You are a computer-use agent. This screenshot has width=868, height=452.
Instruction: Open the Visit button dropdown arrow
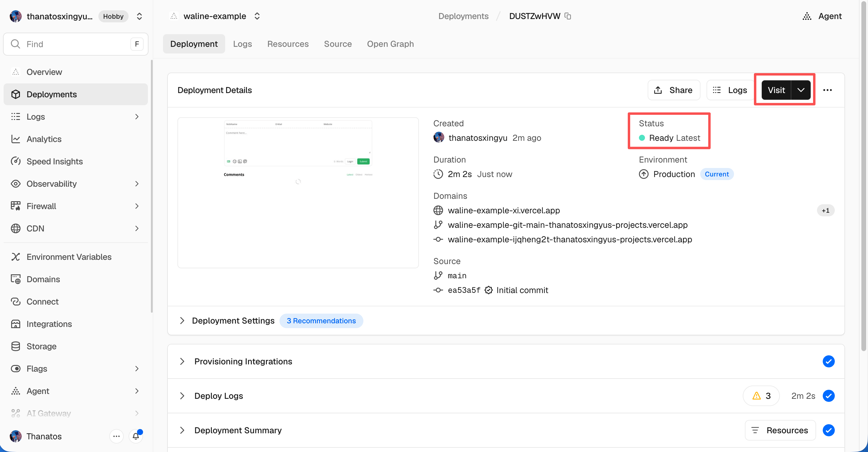[801, 90]
